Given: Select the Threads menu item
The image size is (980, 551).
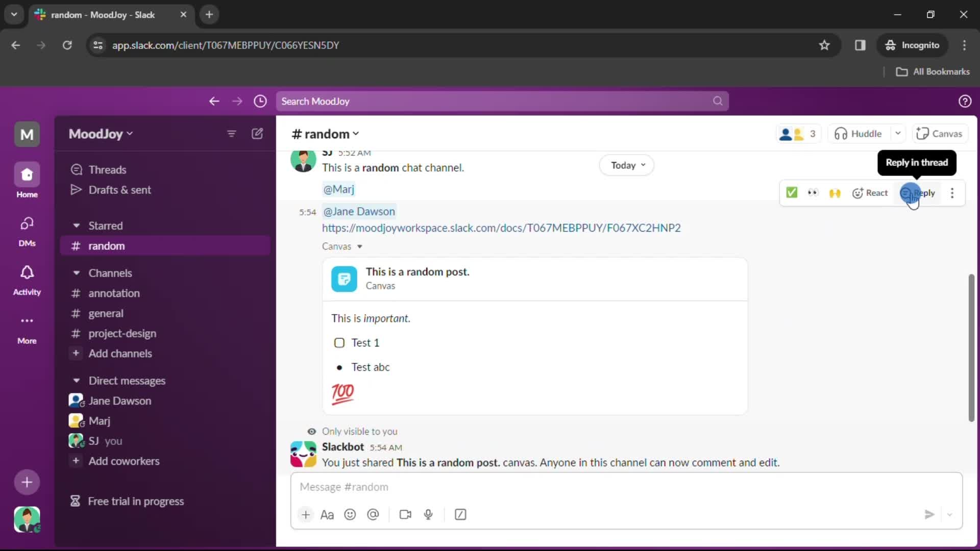Looking at the screenshot, I should (x=108, y=169).
